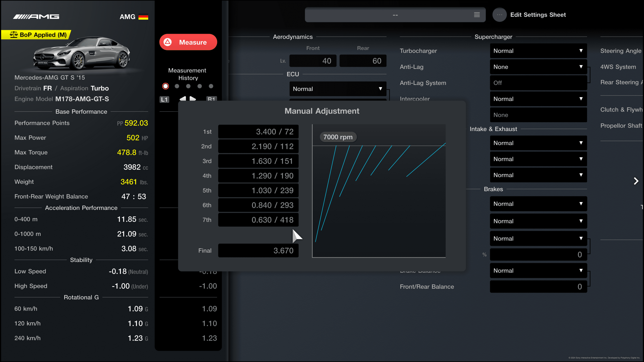Click the Max Power 502 HP value
644x362 pixels.
(137, 138)
